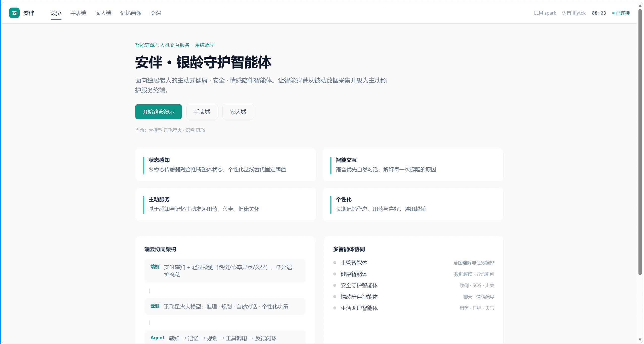The width and height of the screenshot is (644, 344).
Task: Start the demo with 开始路演演示
Action: [158, 112]
